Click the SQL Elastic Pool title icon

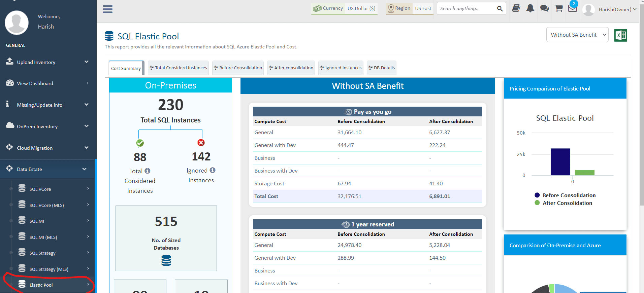click(x=109, y=36)
